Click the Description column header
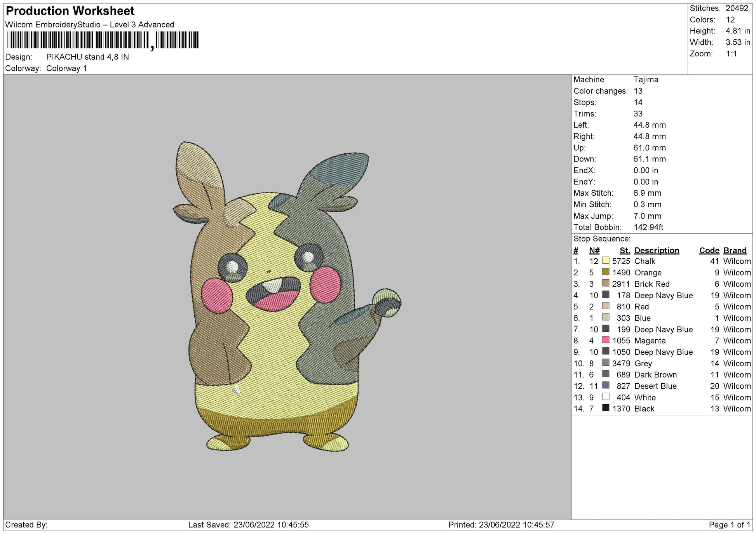This screenshot has height=534, width=756. (656, 250)
